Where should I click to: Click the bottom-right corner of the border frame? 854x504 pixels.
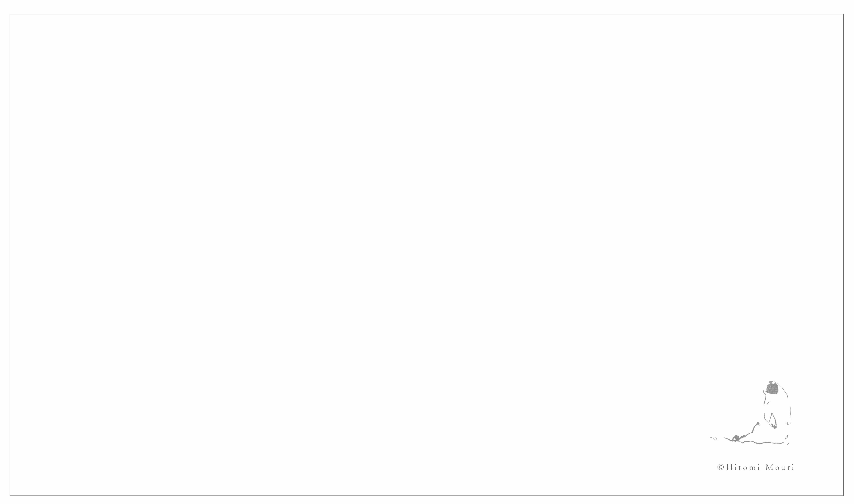tap(844, 496)
